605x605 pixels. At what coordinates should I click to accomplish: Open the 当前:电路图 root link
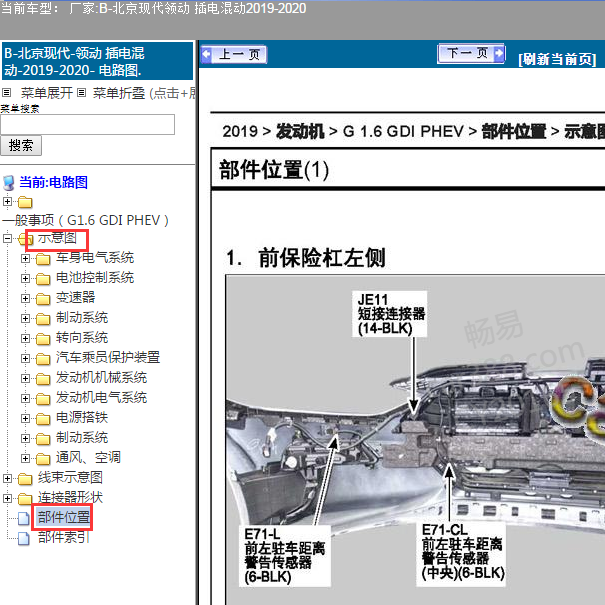point(54,182)
